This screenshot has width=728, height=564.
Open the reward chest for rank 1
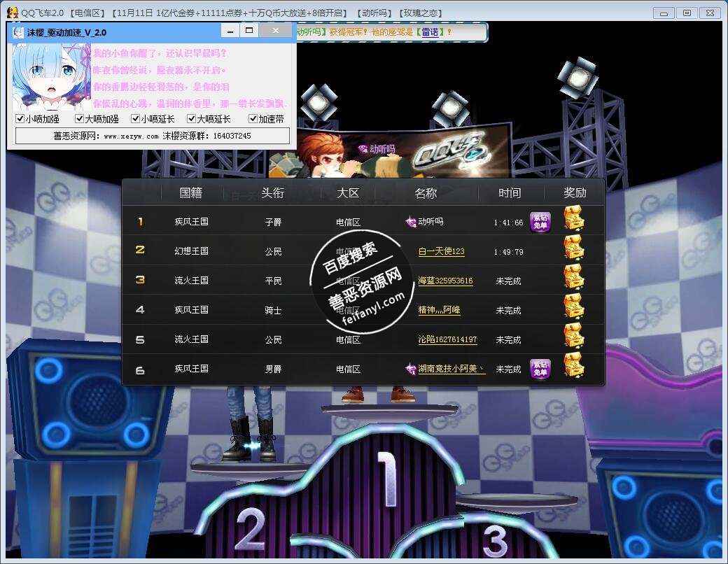point(573,220)
